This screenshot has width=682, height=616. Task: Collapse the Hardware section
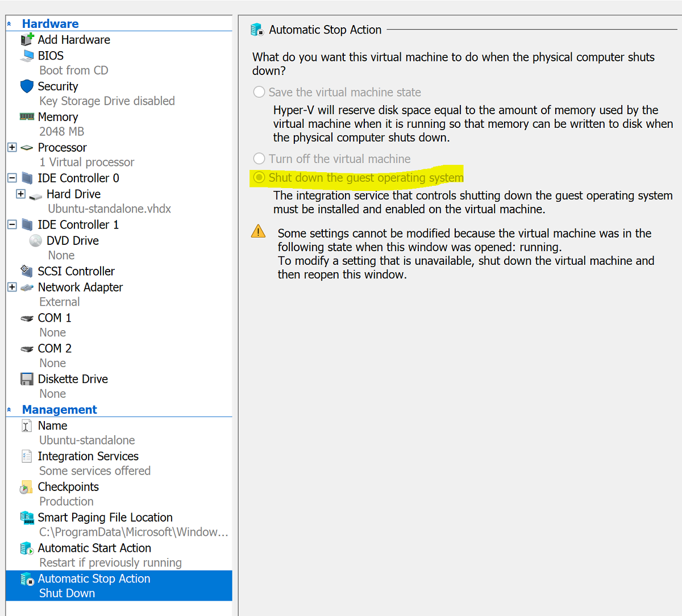pyautogui.click(x=9, y=24)
